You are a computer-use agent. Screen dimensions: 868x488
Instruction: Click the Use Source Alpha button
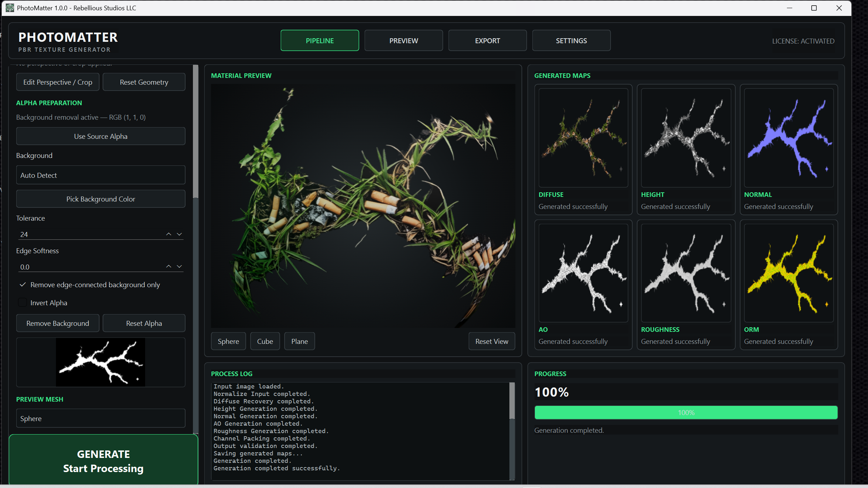(x=101, y=136)
